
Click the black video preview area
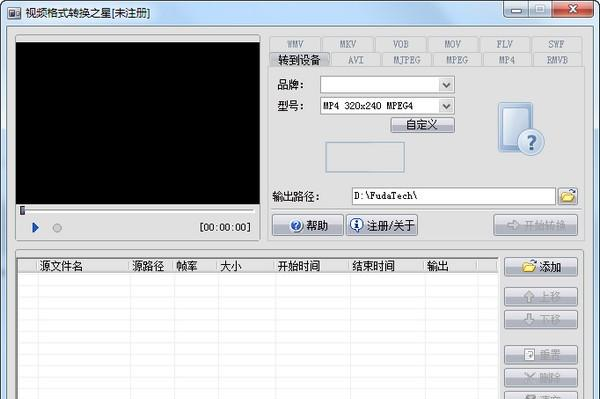(x=138, y=123)
